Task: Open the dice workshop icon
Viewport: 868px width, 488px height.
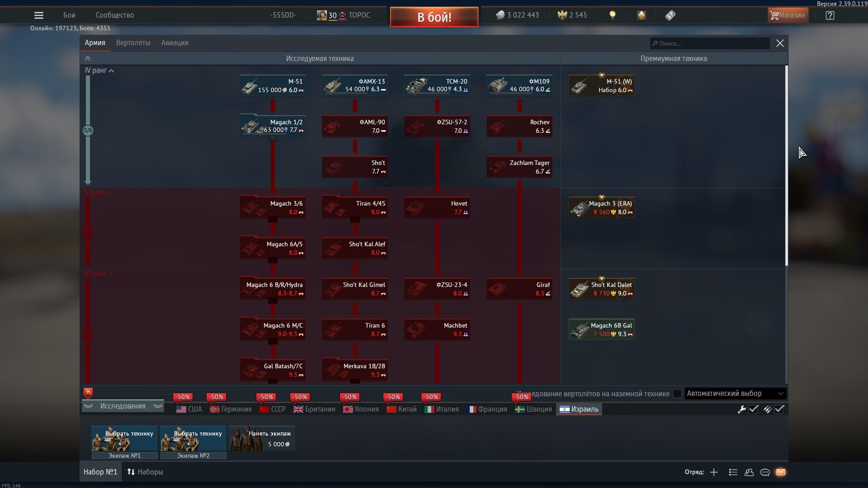Action: 670,15
